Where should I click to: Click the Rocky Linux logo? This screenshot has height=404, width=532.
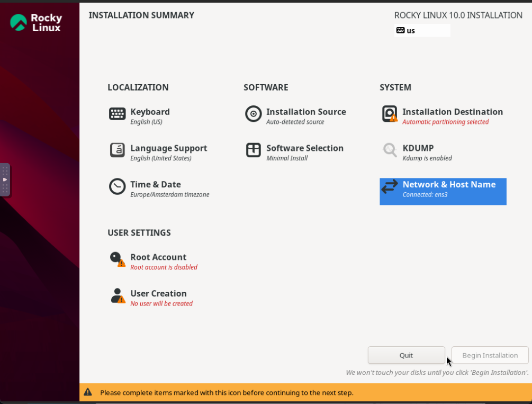tap(36, 23)
